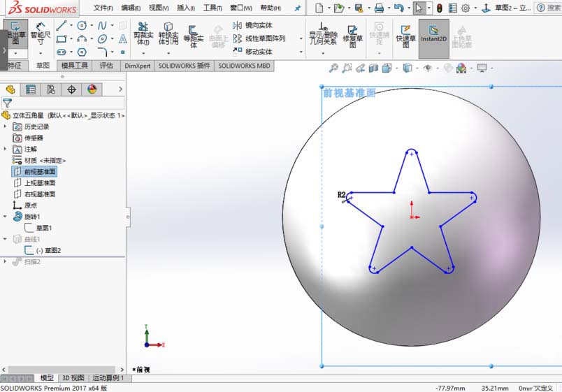
Task: Open the Line tool dropdown arrow
Action: coord(71,25)
